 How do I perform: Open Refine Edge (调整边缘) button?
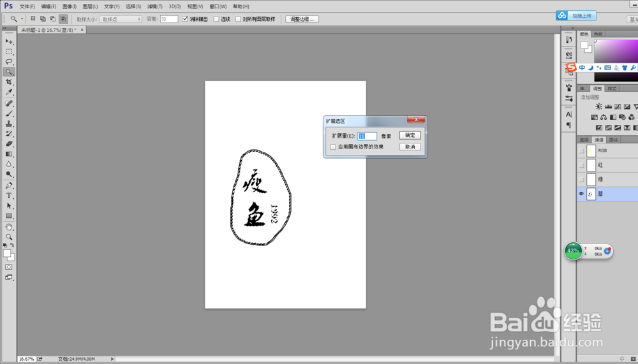pos(302,19)
